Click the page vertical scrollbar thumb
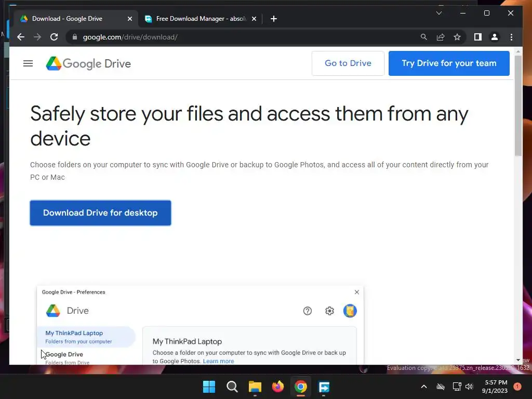 coord(518,105)
